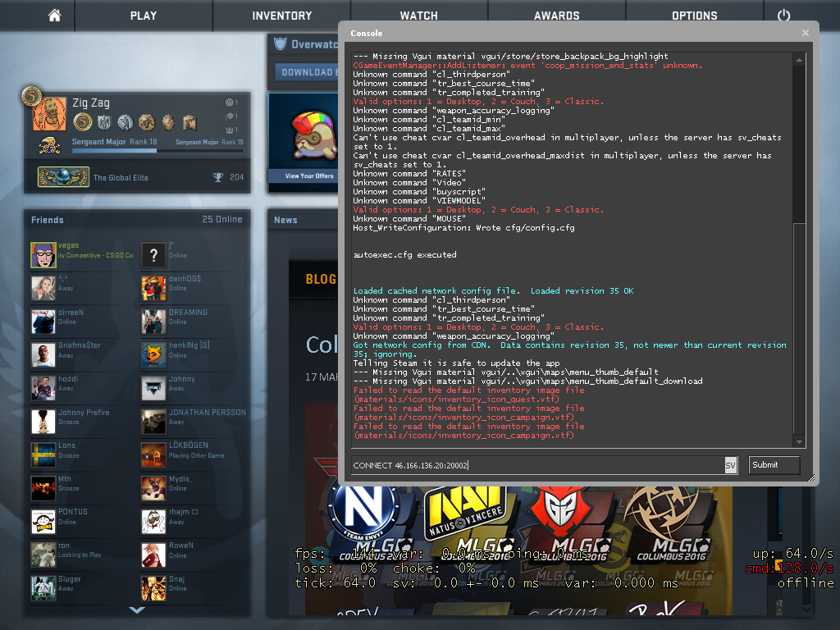Select friend henkiNg [G] fox avatar
This screenshot has width=840, height=630.
tap(153, 356)
